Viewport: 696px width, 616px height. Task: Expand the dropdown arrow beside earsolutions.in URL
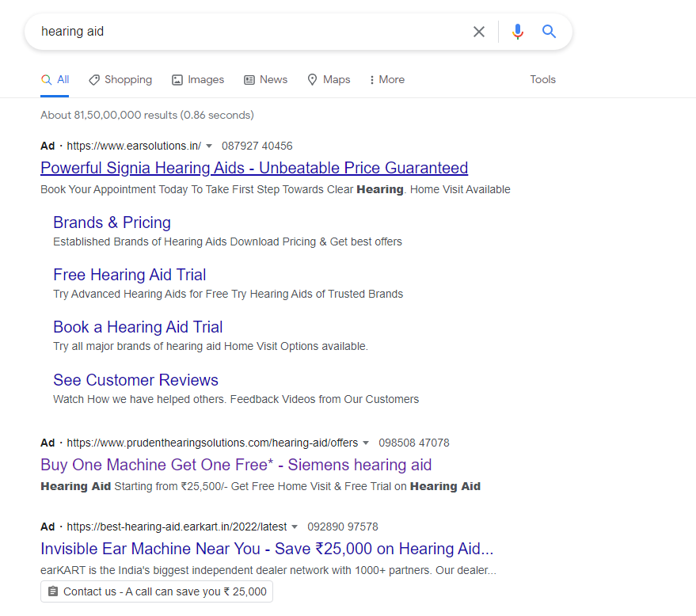[209, 146]
